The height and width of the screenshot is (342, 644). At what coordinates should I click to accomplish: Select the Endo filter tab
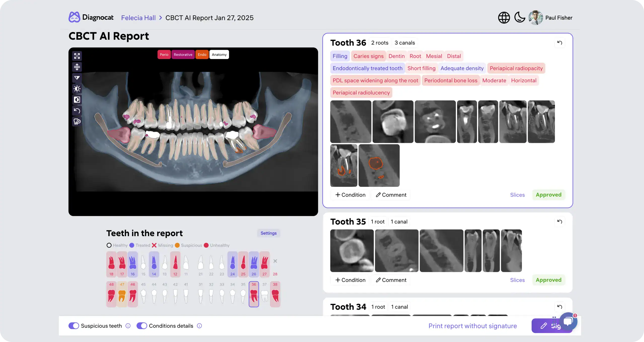pos(202,55)
